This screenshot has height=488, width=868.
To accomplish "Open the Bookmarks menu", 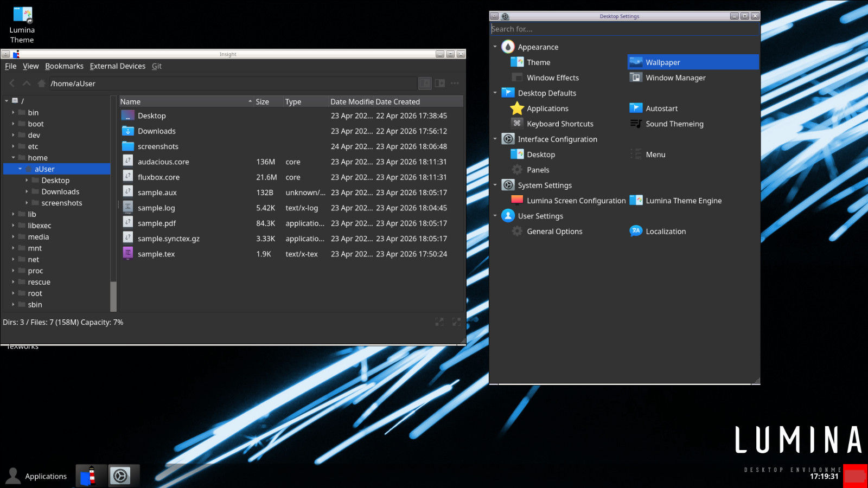I will (64, 66).
